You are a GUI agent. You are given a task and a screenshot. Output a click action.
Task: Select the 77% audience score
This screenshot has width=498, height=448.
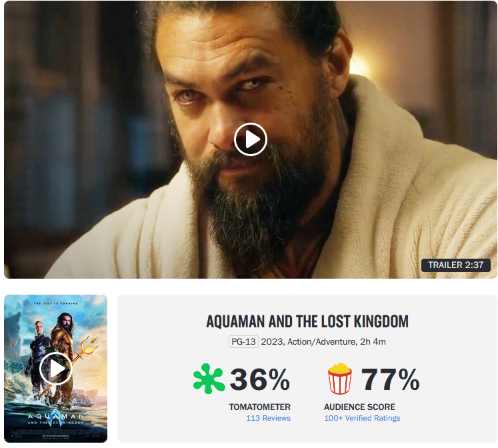[390, 379]
